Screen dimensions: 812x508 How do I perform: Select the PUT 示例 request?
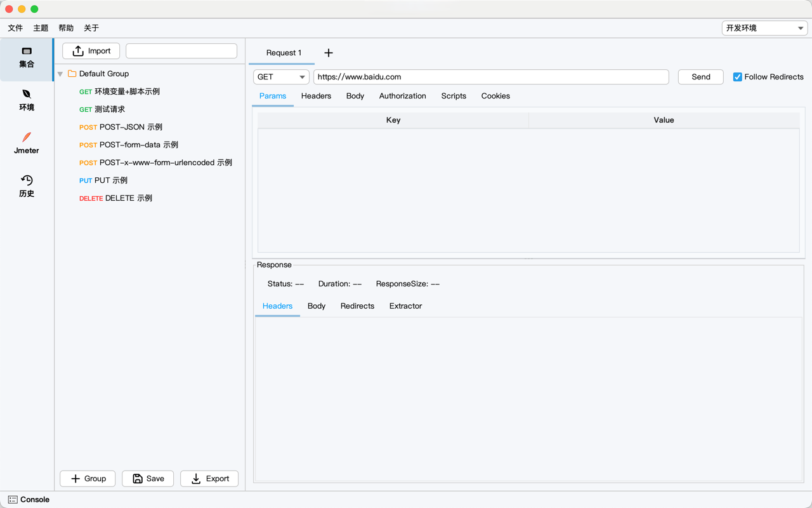[103, 180]
